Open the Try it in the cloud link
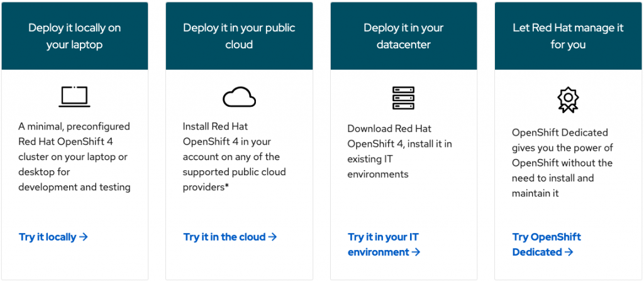 230,237
